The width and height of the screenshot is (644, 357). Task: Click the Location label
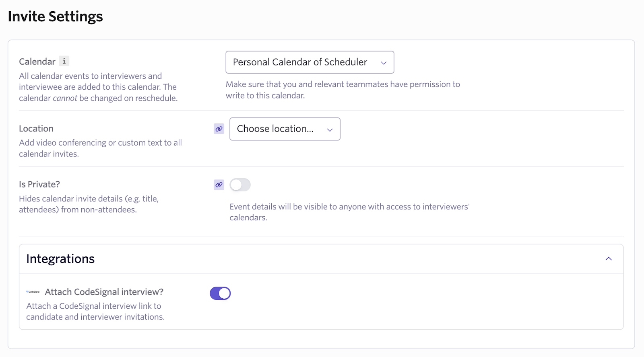(36, 129)
